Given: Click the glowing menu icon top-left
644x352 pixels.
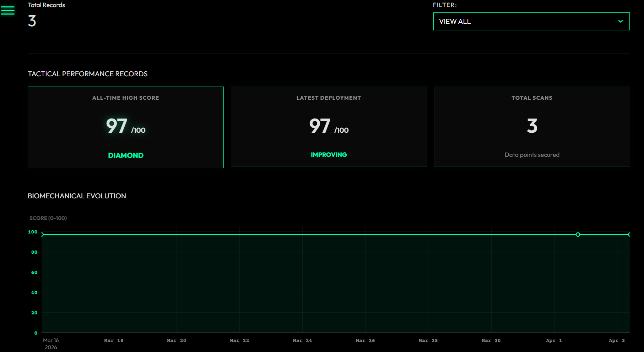Looking at the screenshot, I should click(x=7, y=11).
